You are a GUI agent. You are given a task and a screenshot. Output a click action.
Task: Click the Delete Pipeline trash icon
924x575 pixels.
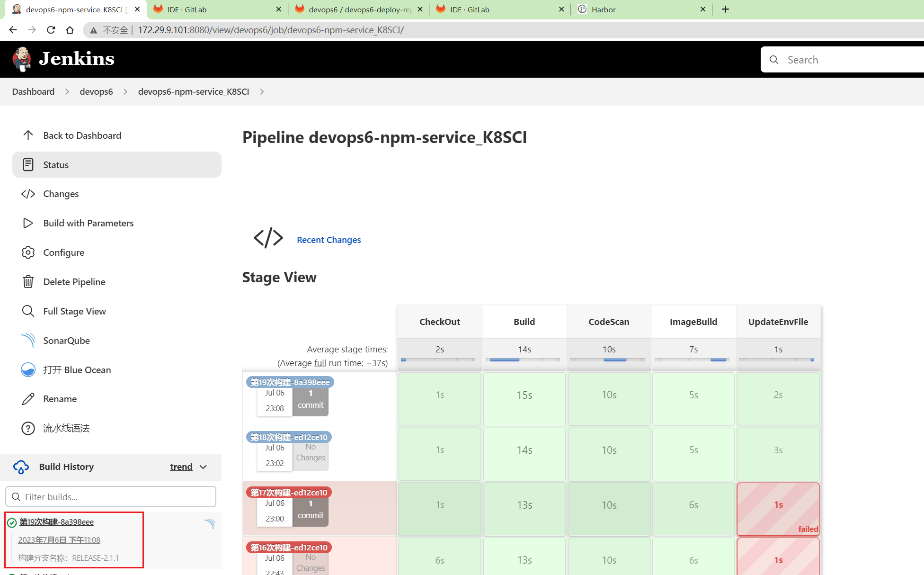pyautogui.click(x=28, y=282)
